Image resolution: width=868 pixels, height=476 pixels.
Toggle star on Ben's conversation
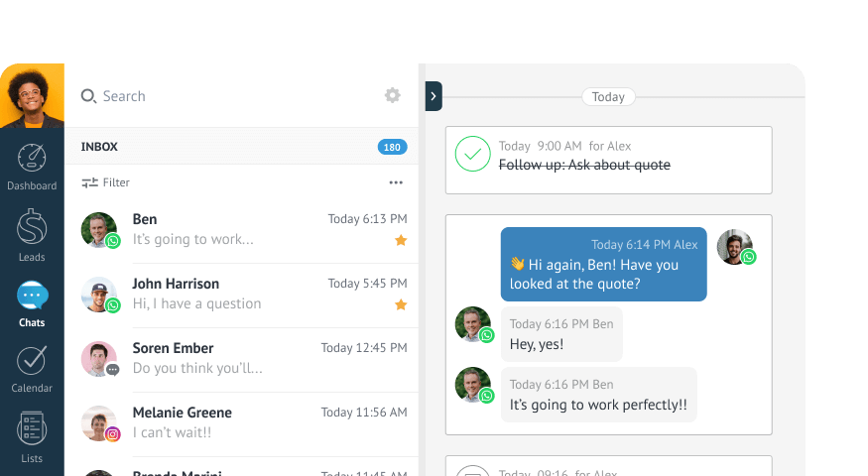[401, 240]
